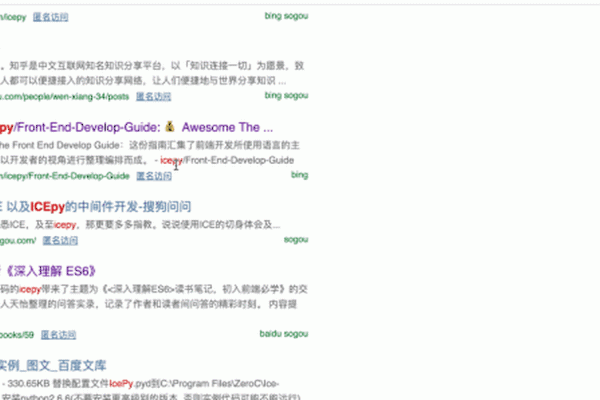Open the green sogou.com/ URL

point(18,240)
